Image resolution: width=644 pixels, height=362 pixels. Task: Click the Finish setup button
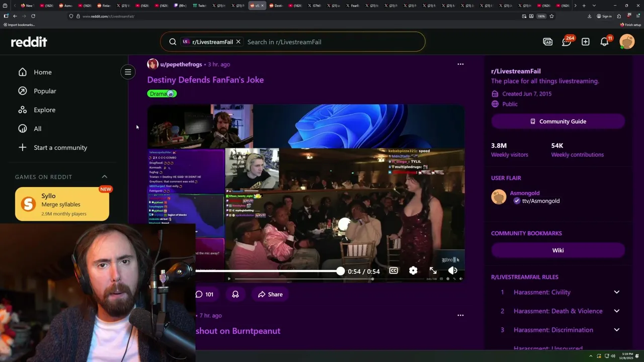tap(630, 25)
